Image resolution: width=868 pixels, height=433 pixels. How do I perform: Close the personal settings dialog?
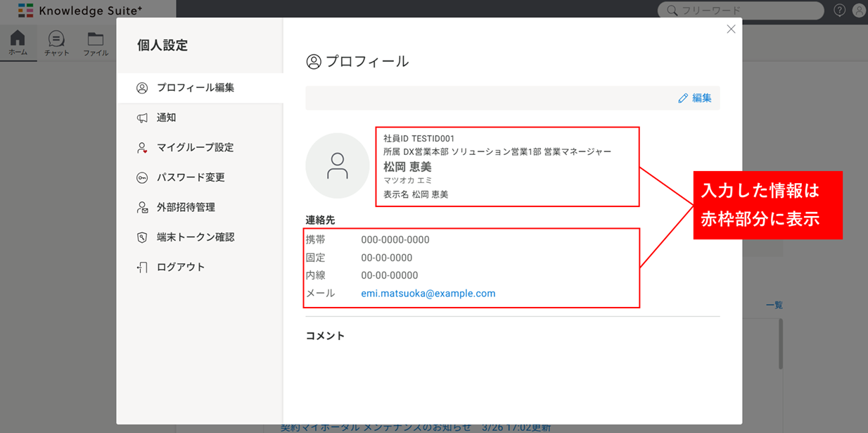731,29
